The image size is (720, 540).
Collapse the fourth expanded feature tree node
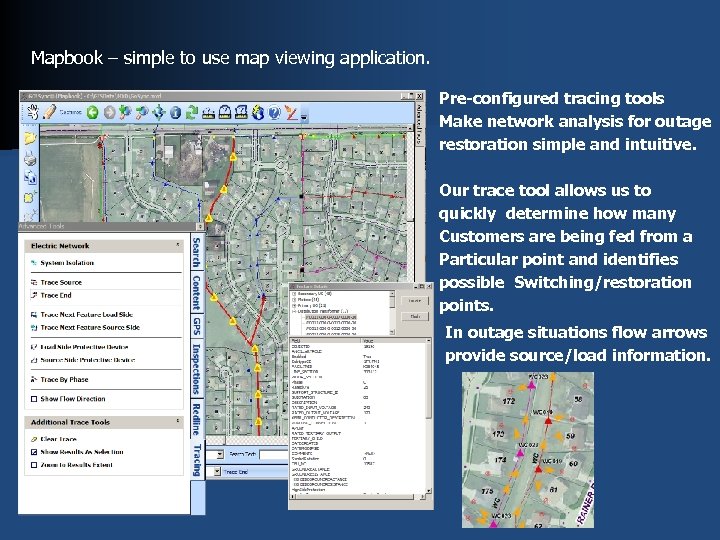tap(294, 311)
